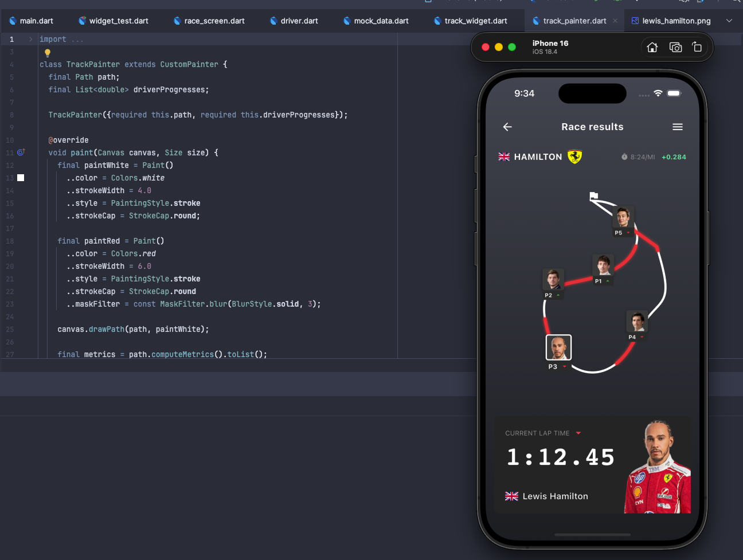Take a simulator screenshot with camera icon
743x560 pixels.
(x=675, y=48)
